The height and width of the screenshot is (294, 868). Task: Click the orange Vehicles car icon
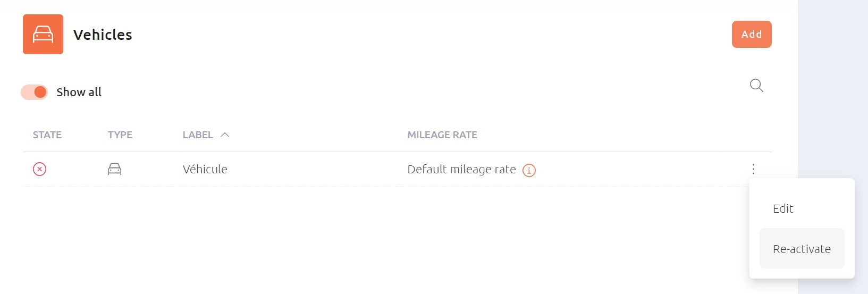point(43,35)
